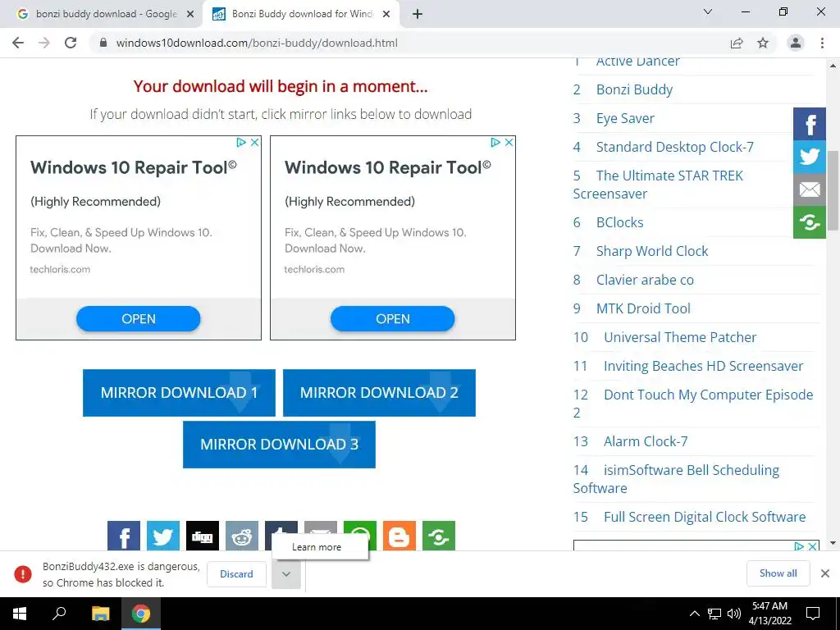840x630 pixels.
Task: Close the left Windows 10 Repair Tool ad
Action: click(x=255, y=142)
